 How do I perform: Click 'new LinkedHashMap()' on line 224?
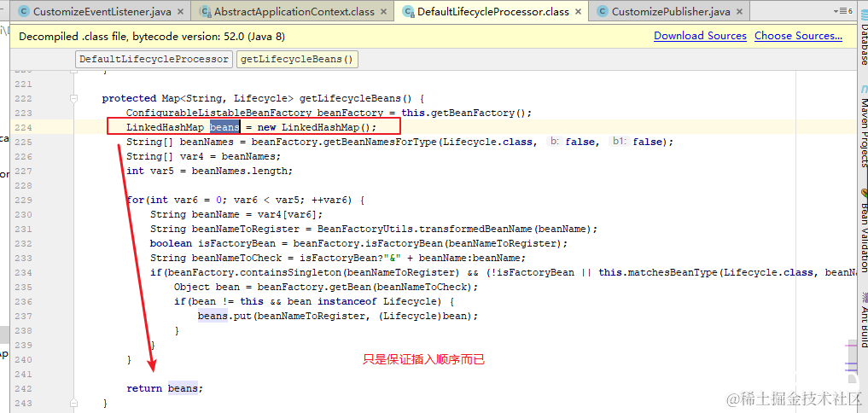coord(314,127)
